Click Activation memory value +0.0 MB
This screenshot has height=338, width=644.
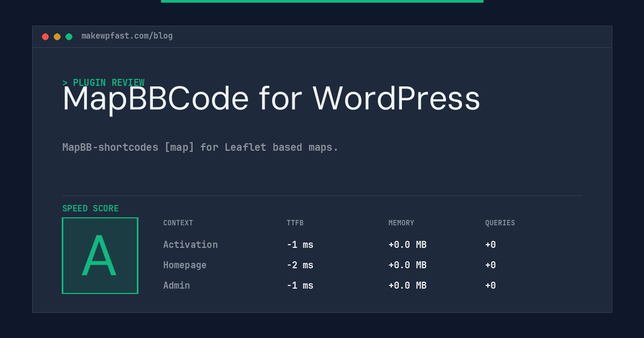[x=407, y=245]
